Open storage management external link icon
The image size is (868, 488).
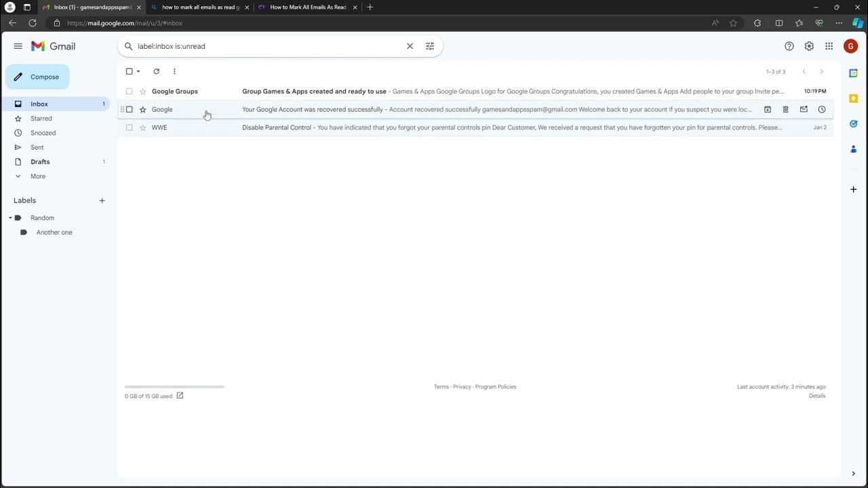pos(180,396)
